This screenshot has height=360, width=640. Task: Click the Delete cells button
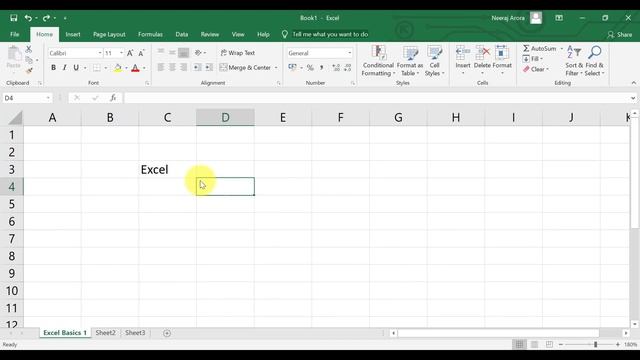click(482, 61)
